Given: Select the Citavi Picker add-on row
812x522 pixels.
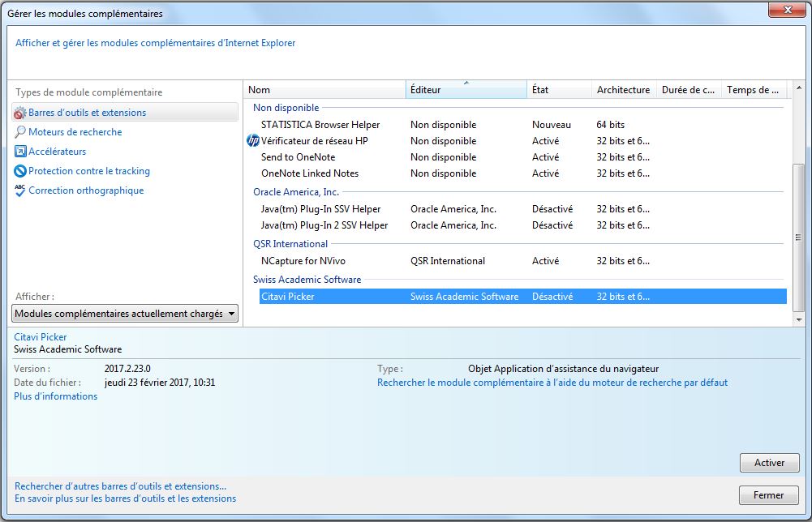Looking at the screenshot, I should 523,297.
